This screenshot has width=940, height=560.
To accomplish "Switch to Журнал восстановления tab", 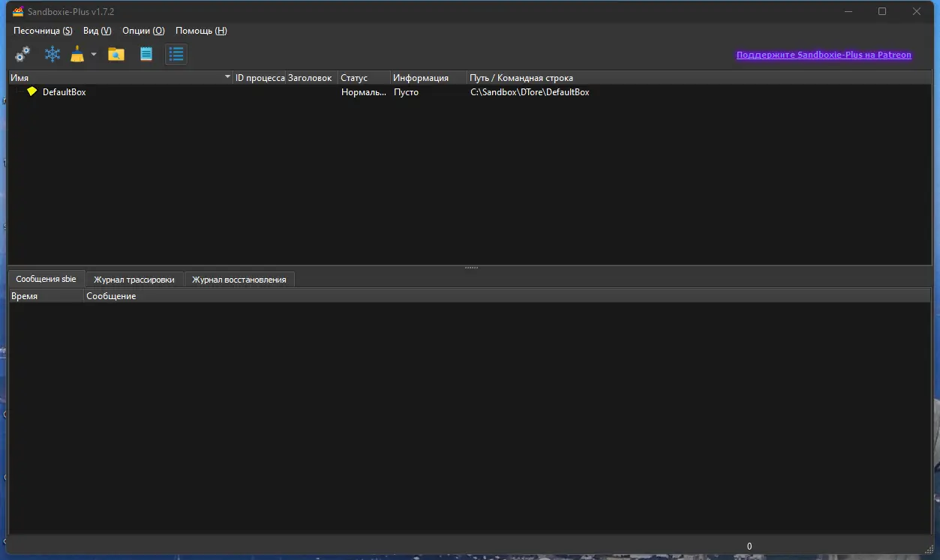I will pos(239,280).
